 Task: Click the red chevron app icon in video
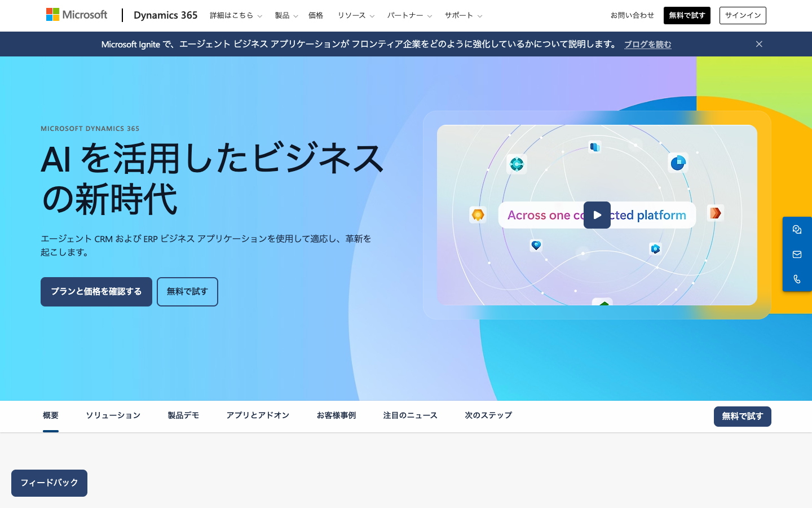click(x=715, y=213)
